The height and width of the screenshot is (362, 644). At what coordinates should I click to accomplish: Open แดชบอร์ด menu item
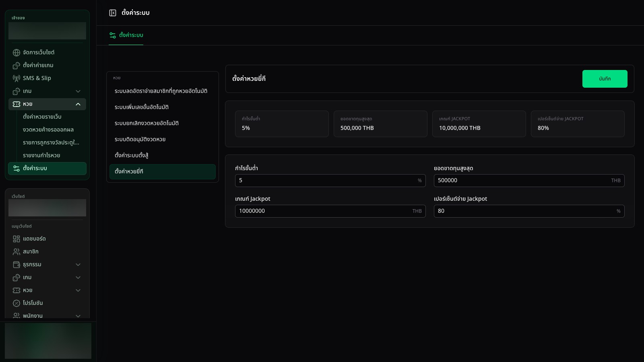pos(47,239)
